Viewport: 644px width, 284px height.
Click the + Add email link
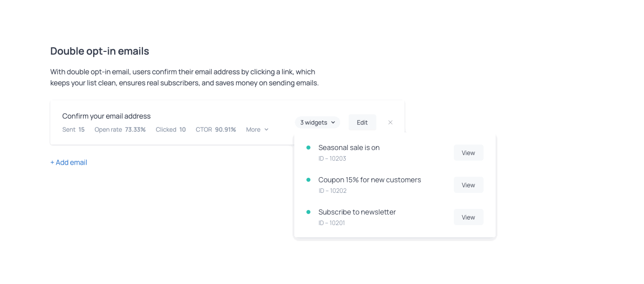69,162
